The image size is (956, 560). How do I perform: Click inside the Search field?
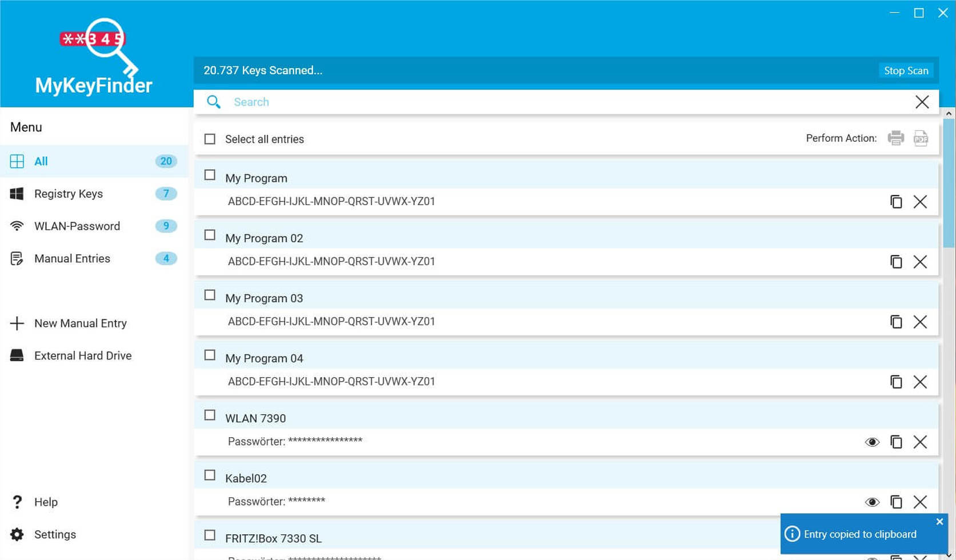tap(400, 102)
